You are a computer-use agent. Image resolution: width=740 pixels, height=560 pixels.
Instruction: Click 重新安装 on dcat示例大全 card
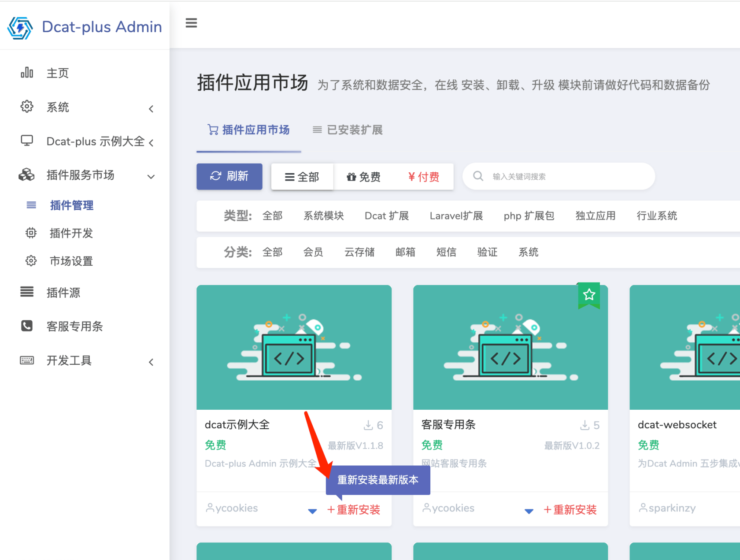pos(354,510)
